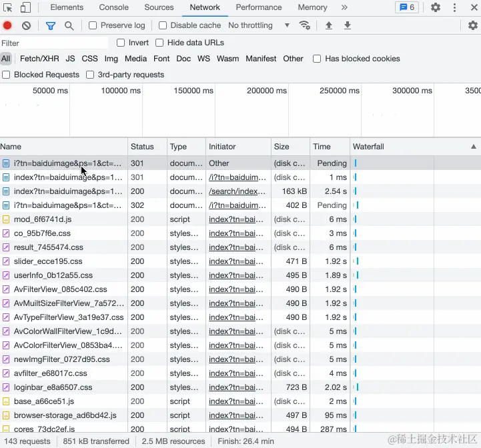This screenshot has height=448, width=481.
Task: Open DevTools settings gear at top
Action: pos(435,7)
